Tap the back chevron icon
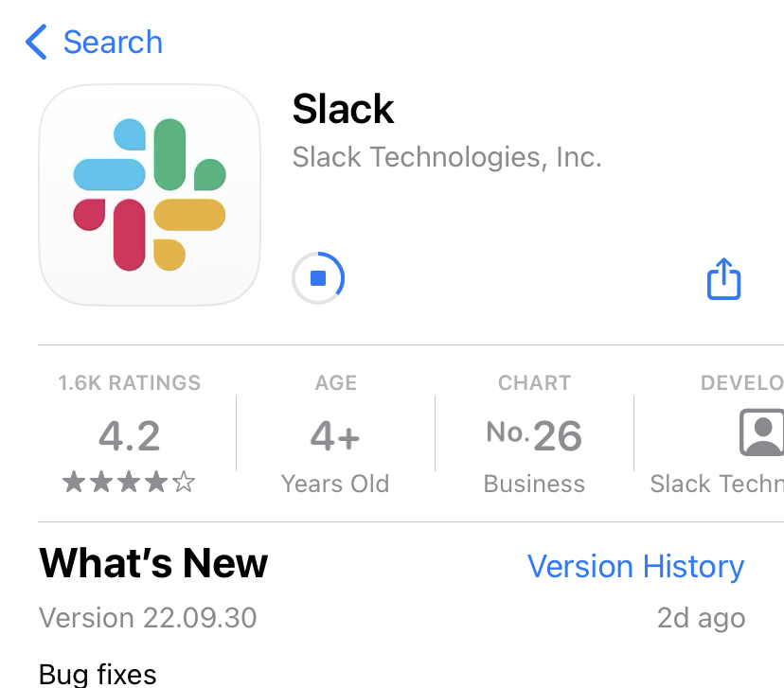784x688 pixels. tap(36, 42)
